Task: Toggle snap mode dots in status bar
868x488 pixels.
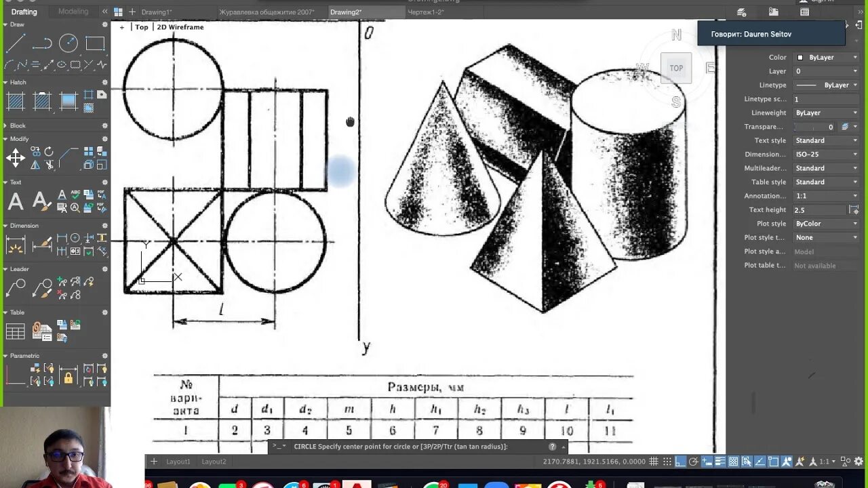Action: (x=667, y=462)
